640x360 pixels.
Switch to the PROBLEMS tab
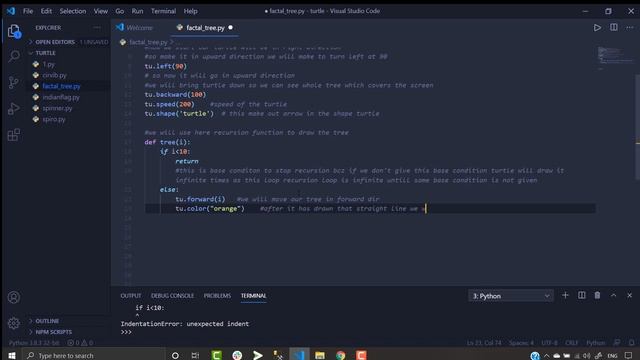217,296
